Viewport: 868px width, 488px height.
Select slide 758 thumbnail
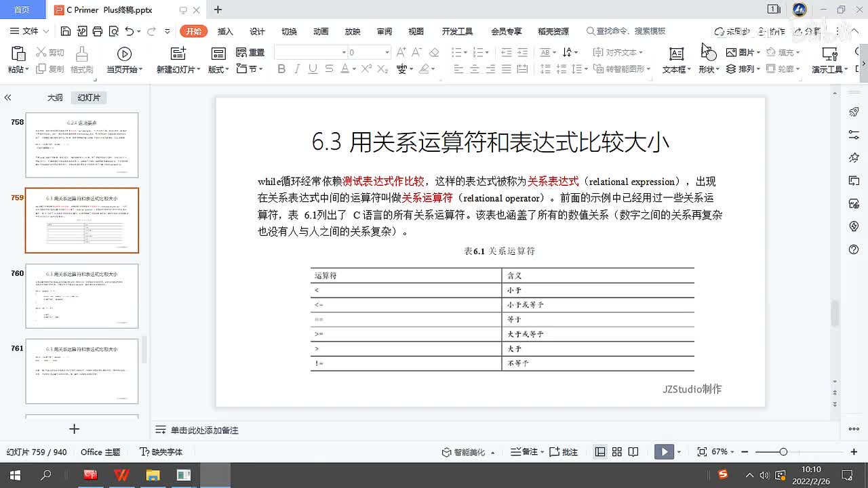(x=82, y=145)
